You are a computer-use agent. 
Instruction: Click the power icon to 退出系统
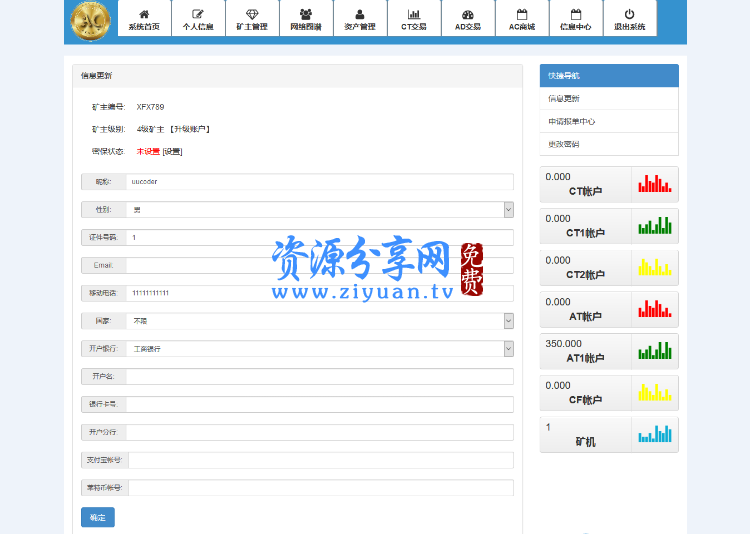(629, 15)
